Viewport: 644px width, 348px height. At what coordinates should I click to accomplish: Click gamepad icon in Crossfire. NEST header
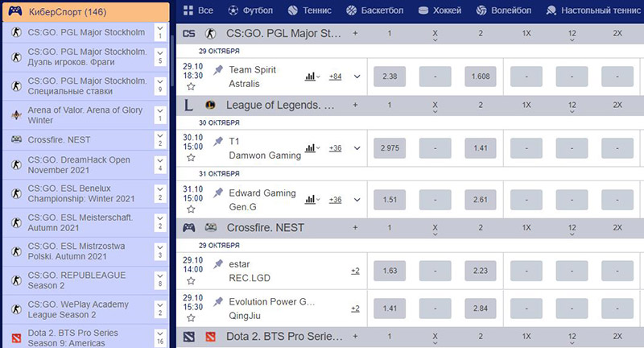pos(189,228)
